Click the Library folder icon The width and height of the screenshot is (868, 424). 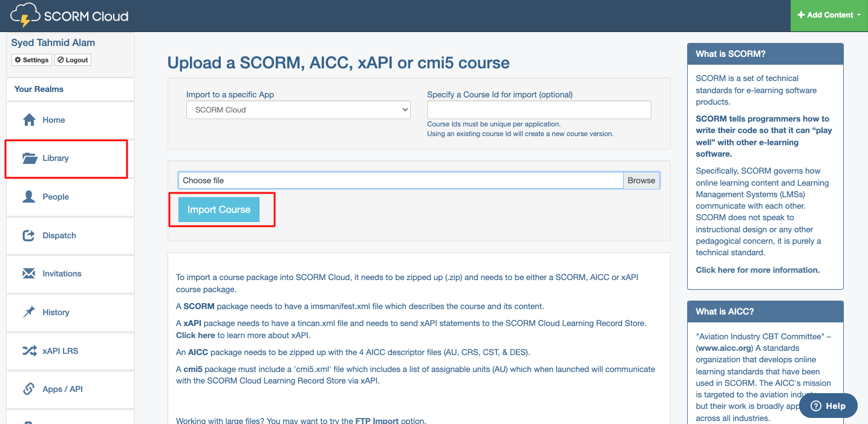[30, 158]
